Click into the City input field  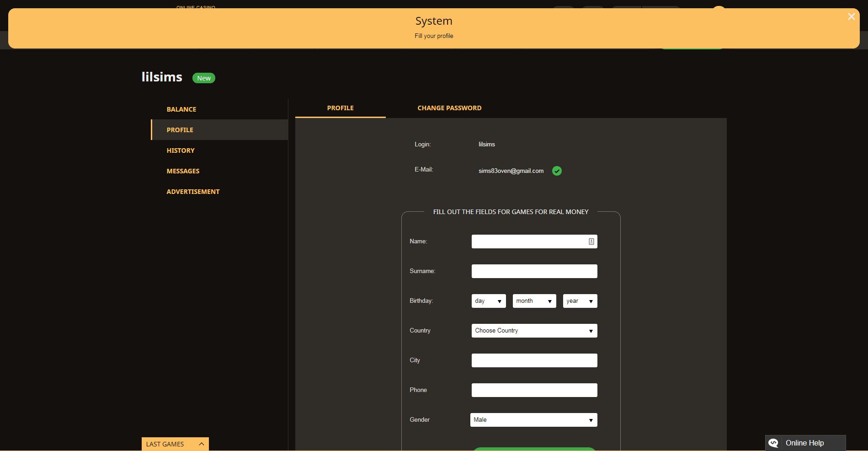click(534, 360)
